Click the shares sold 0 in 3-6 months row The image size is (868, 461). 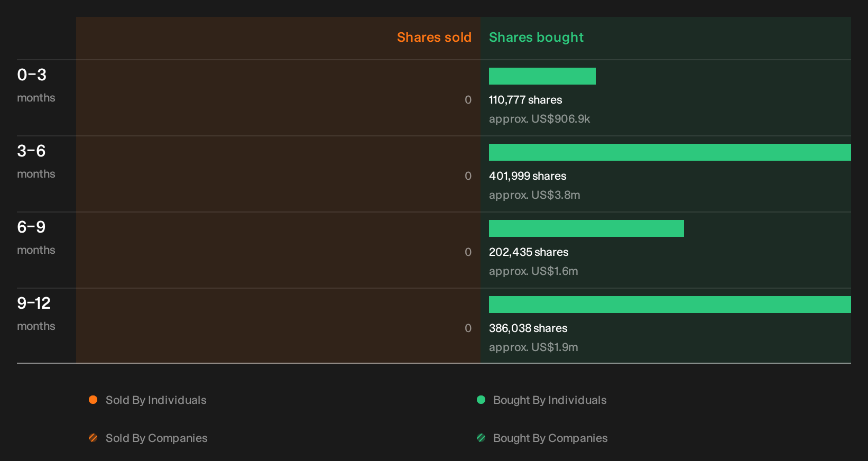tap(468, 176)
